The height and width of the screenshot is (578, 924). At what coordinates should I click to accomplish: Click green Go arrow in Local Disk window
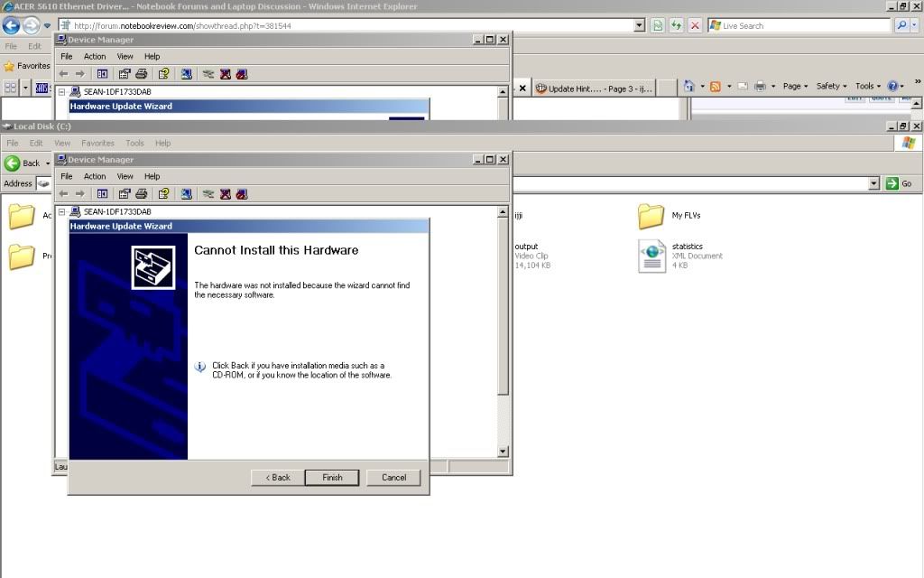892,183
